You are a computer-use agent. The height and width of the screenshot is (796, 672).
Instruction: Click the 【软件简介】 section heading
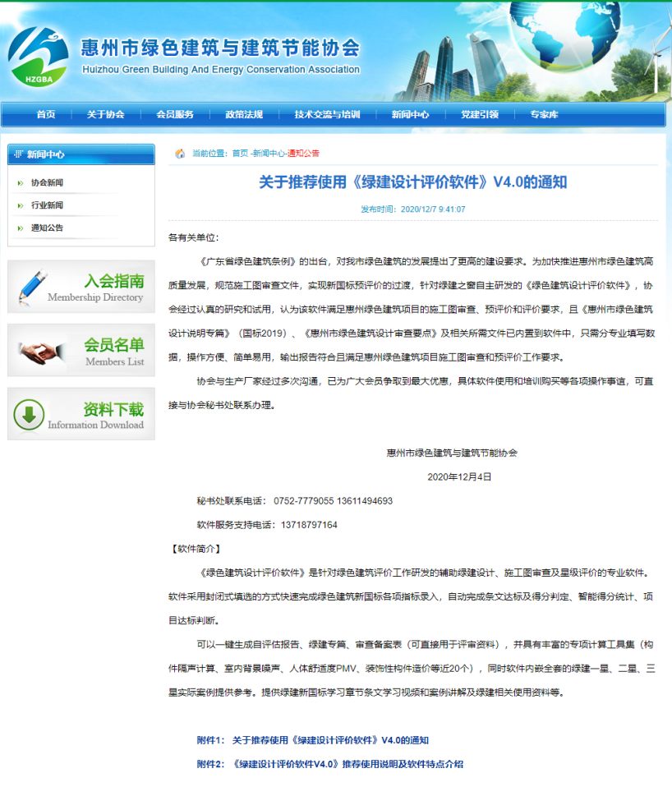click(196, 549)
